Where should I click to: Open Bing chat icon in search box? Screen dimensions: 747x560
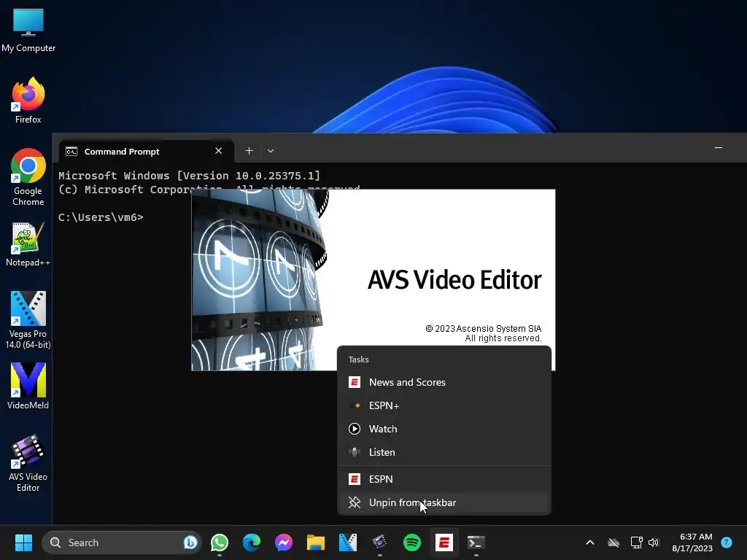pyautogui.click(x=190, y=542)
